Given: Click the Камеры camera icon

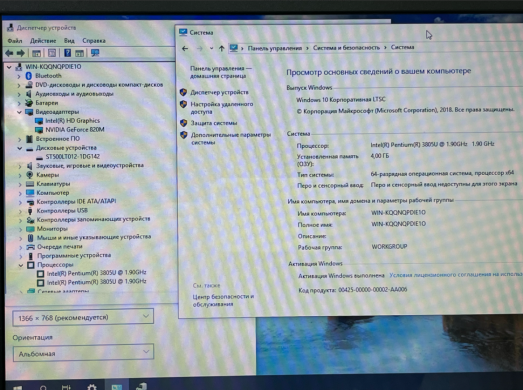Looking at the screenshot, I should [30, 174].
